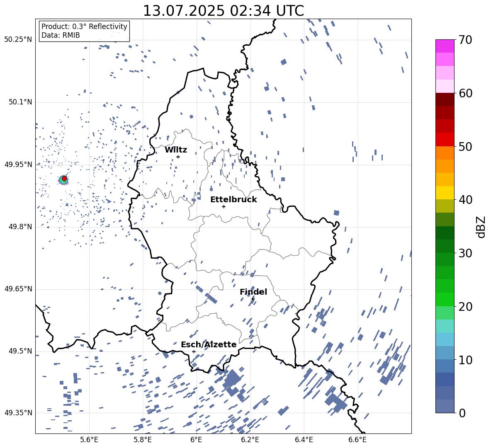Screen dimensions: 491x448
Task: Click the Esch/Alzette station cross marker
Action: 194,351
